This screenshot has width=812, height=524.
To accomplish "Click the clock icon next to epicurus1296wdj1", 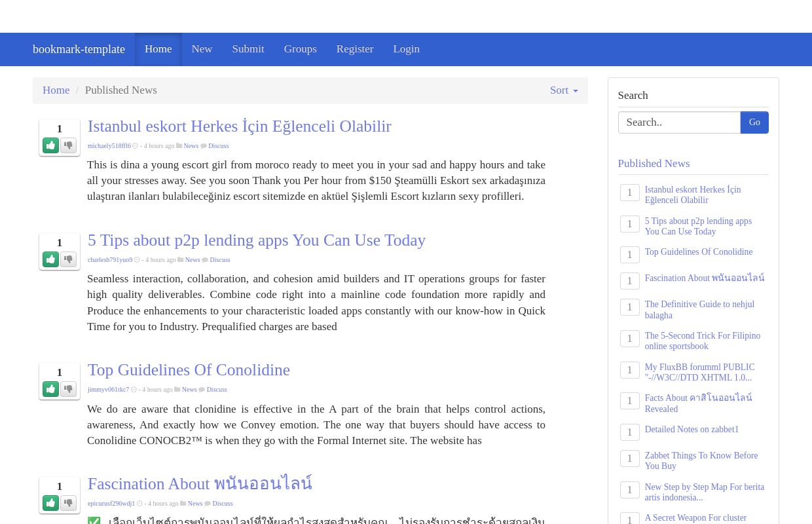I will pos(140,503).
